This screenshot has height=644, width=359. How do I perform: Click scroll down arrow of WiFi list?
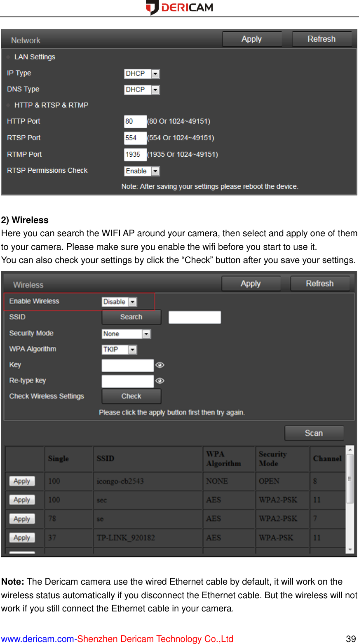350,550
